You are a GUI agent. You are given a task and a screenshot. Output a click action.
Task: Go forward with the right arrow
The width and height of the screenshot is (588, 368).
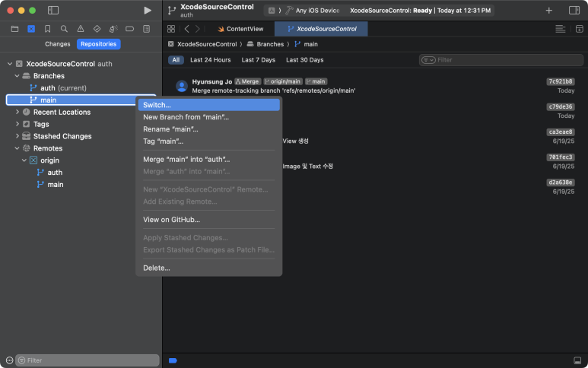tap(198, 29)
